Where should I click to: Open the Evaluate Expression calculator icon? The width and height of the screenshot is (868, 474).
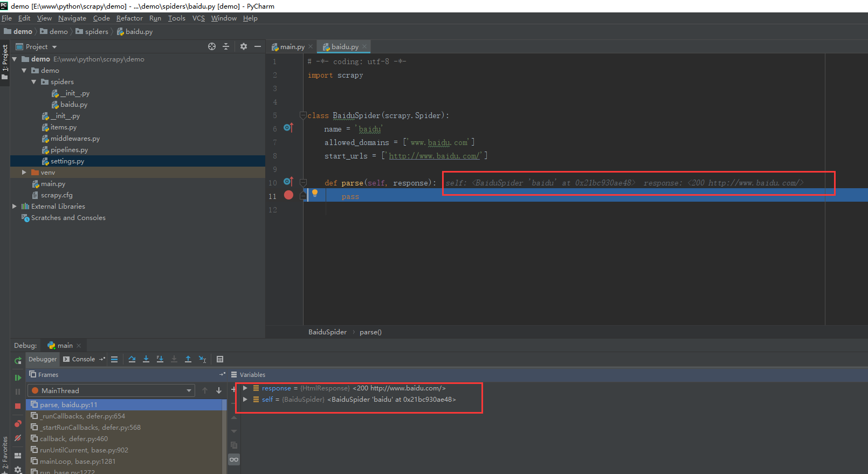pyautogui.click(x=220, y=359)
